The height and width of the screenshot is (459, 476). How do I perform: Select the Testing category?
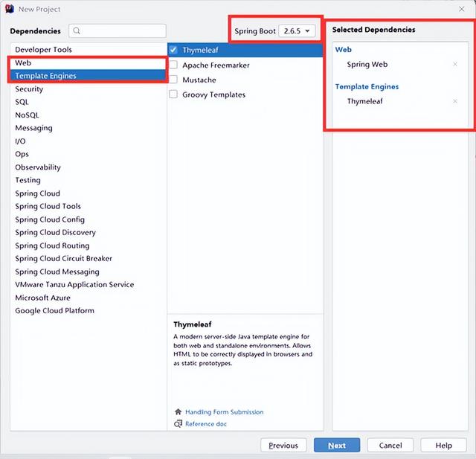coord(88,180)
